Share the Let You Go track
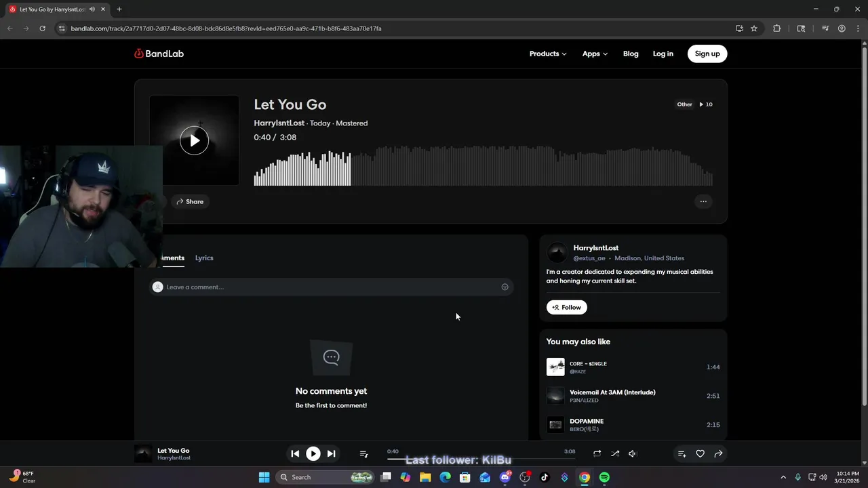This screenshot has height=488, width=868. coord(190,201)
